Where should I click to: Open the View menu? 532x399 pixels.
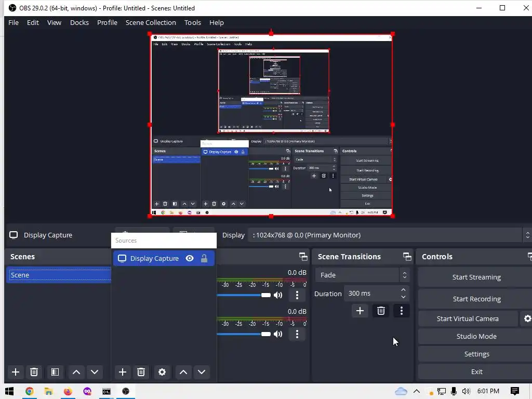54,23
